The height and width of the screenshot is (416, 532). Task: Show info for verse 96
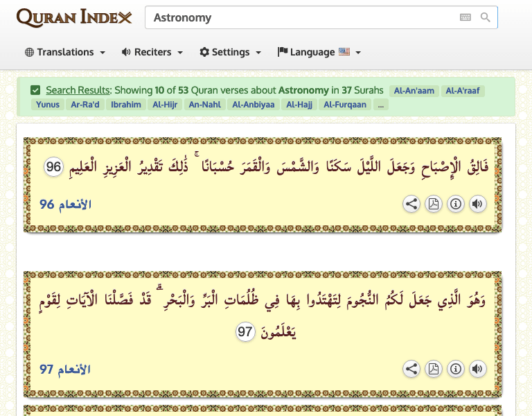(456, 204)
